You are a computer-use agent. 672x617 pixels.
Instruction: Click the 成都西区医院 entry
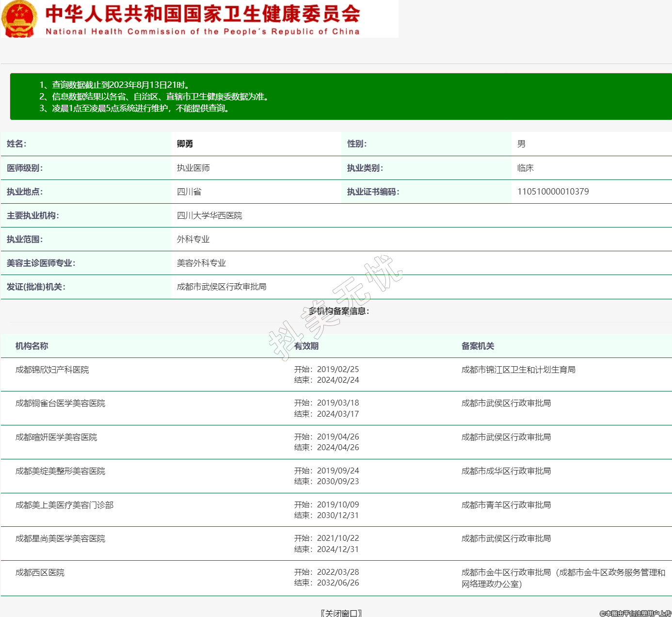(x=40, y=572)
